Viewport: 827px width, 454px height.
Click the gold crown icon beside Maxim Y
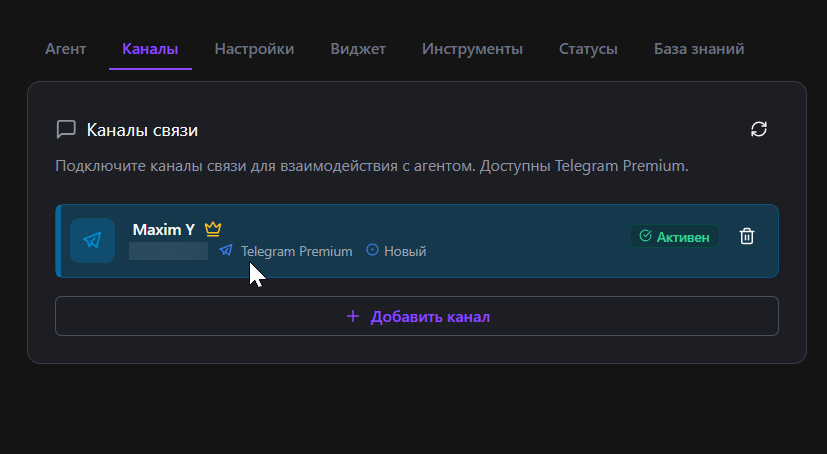pyautogui.click(x=213, y=229)
